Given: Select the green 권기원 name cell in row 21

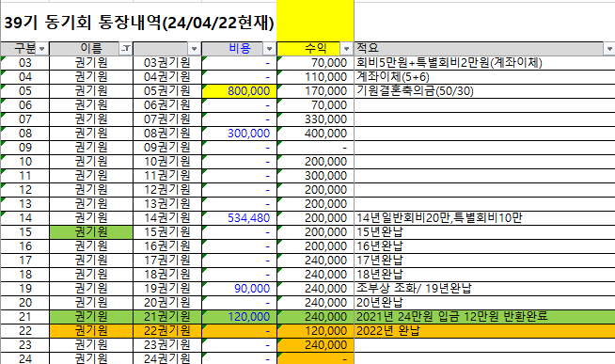Looking at the screenshot, I should (91, 317).
